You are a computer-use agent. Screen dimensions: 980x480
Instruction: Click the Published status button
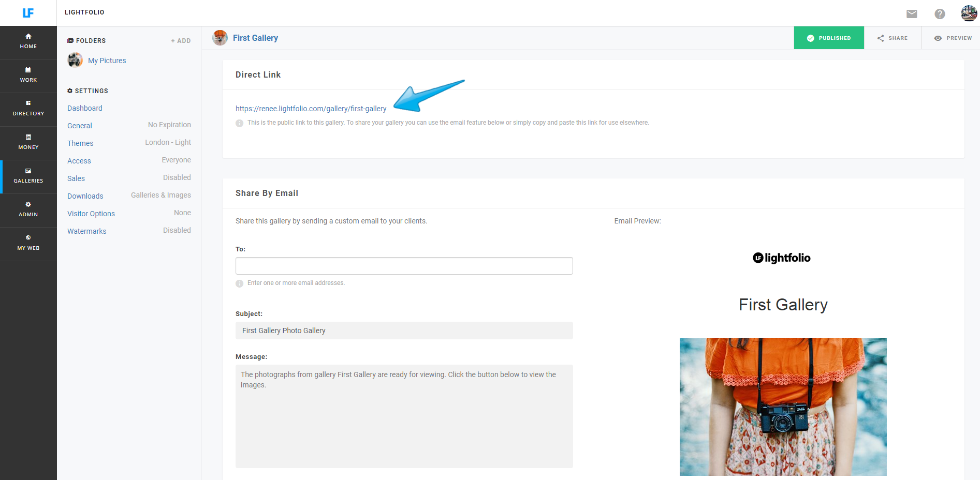point(829,38)
